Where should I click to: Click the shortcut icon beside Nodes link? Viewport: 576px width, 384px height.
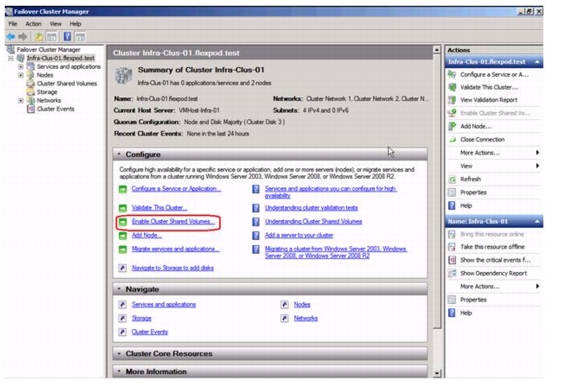pyautogui.click(x=284, y=305)
